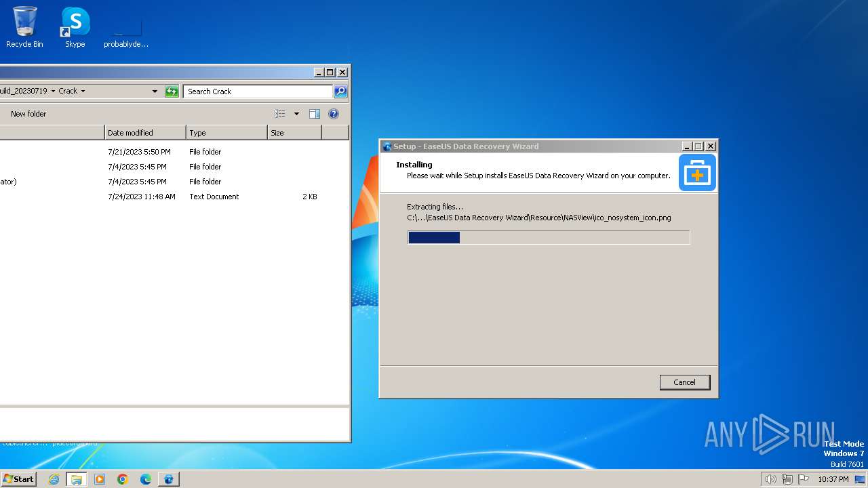Viewport: 868px width, 488px height.
Task: Launch Google Chrome from the taskbar
Action: click(123, 479)
